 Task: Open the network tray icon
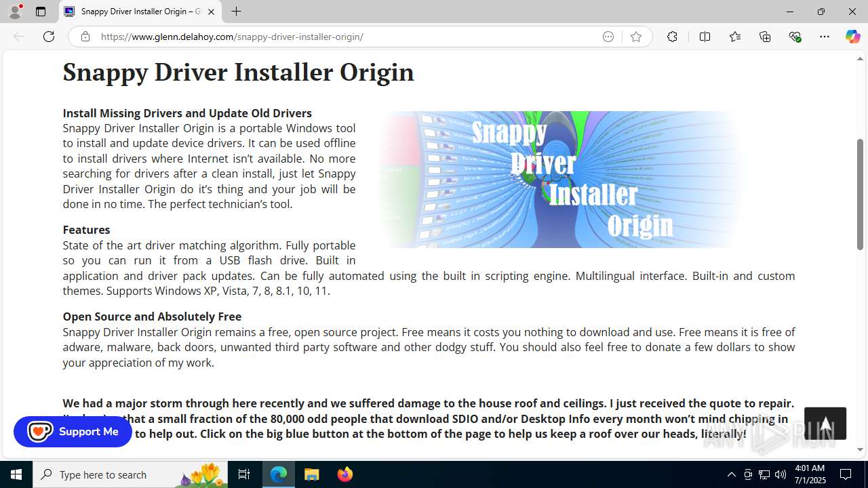[764, 474]
